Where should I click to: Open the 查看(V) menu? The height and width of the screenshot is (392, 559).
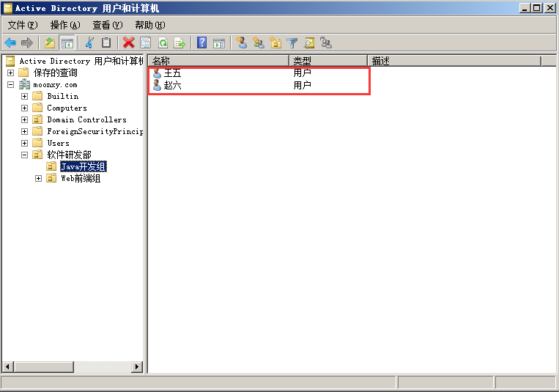click(x=107, y=25)
